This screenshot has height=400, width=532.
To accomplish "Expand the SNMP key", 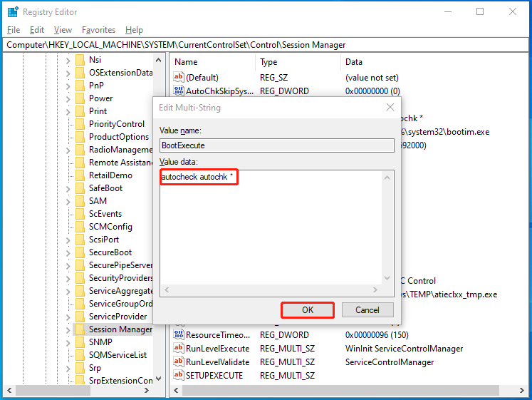I will 68,343.
